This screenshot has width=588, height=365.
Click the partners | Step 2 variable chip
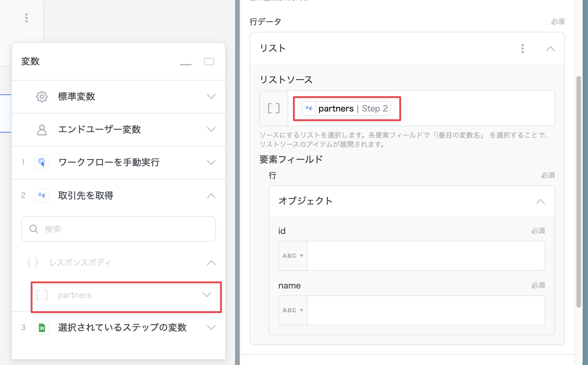click(346, 109)
